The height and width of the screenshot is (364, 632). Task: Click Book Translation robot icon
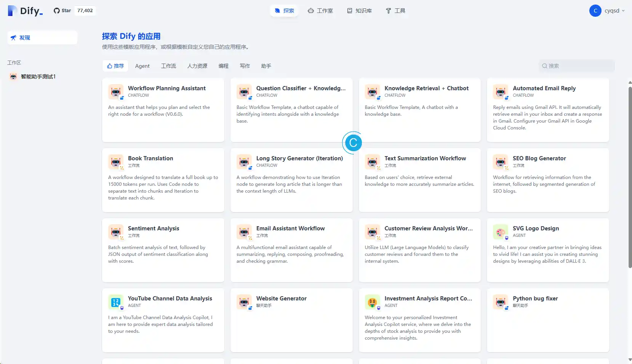tap(116, 162)
